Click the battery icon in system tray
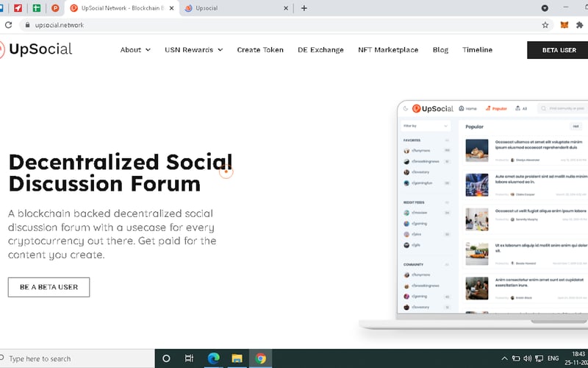This screenshot has width=588, height=368. coord(516,358)
